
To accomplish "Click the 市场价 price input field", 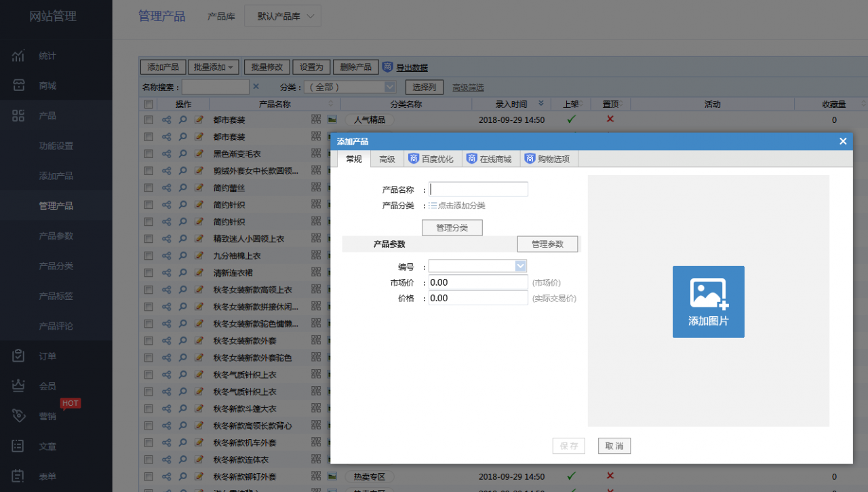I will pyautogui.click(x=478, y=282).
